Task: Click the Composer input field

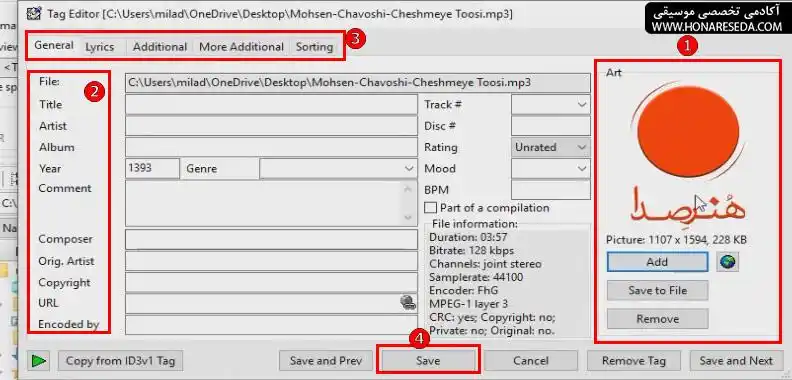Action: pyautogui.click(x=271, y=240)
